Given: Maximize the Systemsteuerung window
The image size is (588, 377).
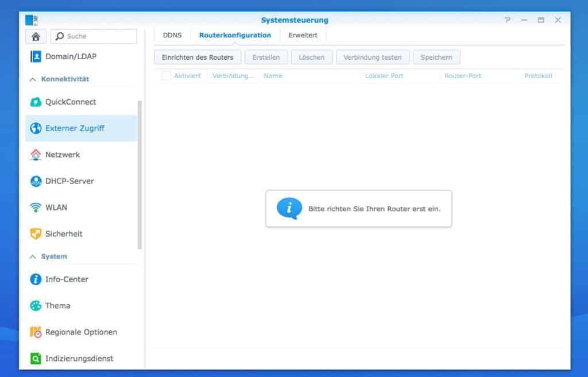Looking at the screenshot, I should coord(541,20).
